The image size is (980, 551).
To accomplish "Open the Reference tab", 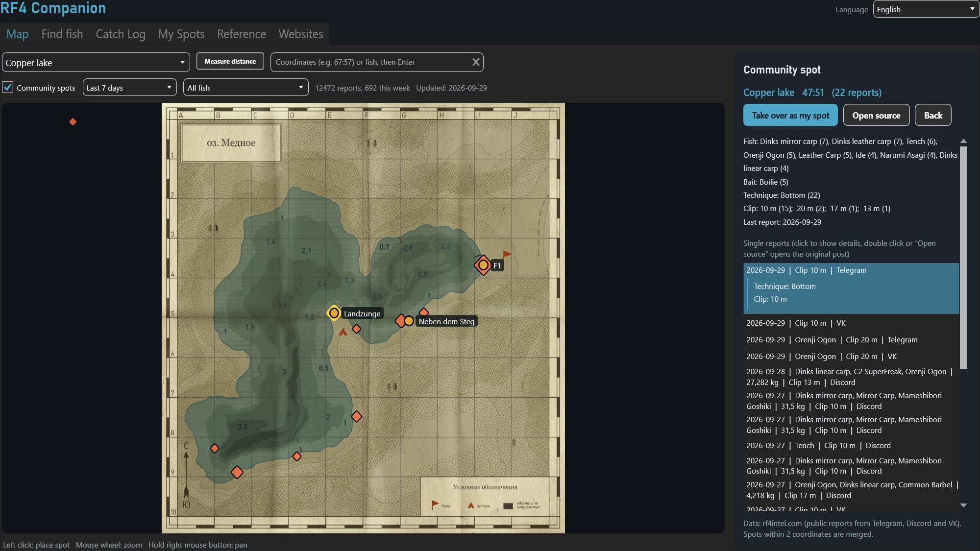I will point(242,34).
